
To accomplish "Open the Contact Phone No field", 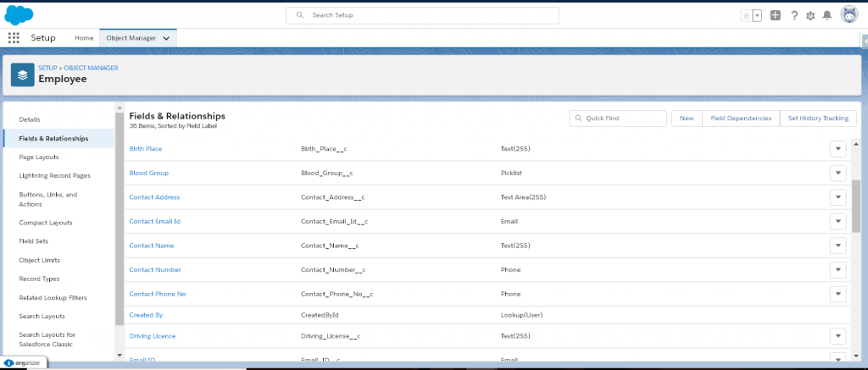I will click(x=158, y=295).
